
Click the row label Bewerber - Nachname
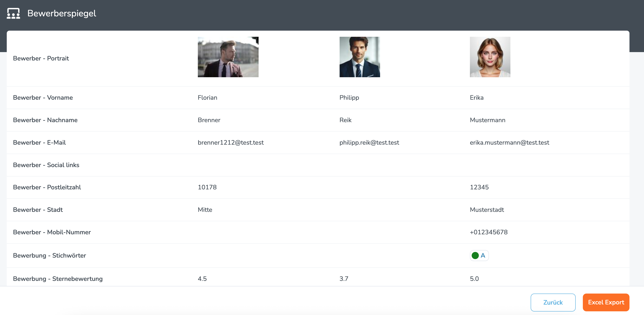tap(45, 120)
